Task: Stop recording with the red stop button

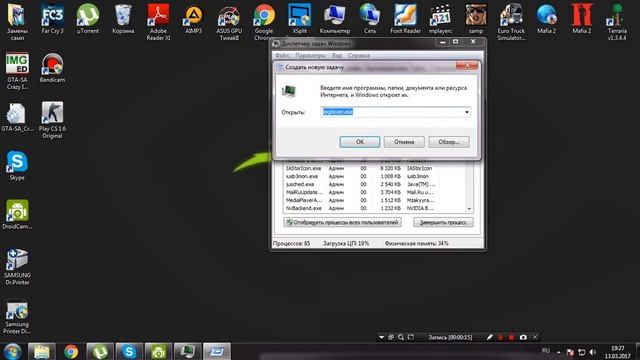Action: [511, 337]
